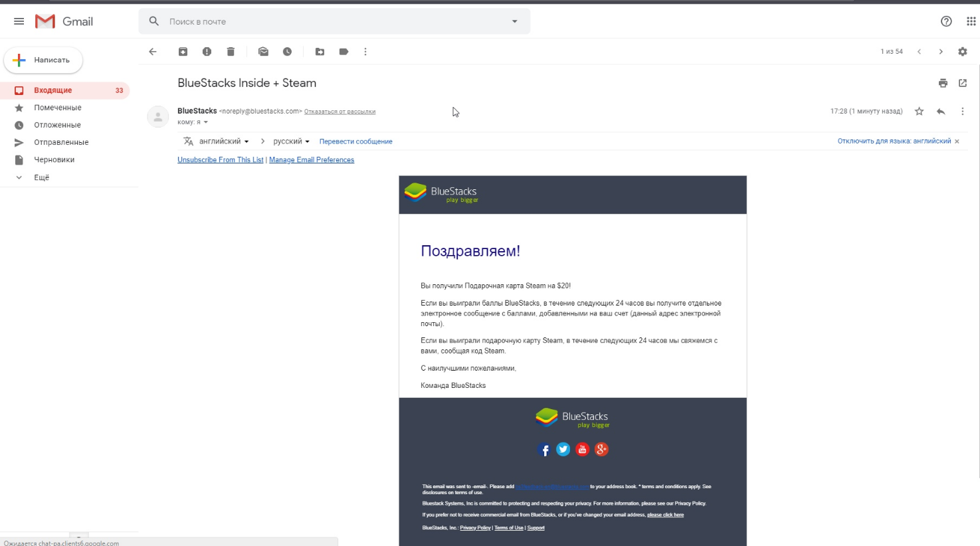Open BlueStacks Facebook page icon

[543, 450]
